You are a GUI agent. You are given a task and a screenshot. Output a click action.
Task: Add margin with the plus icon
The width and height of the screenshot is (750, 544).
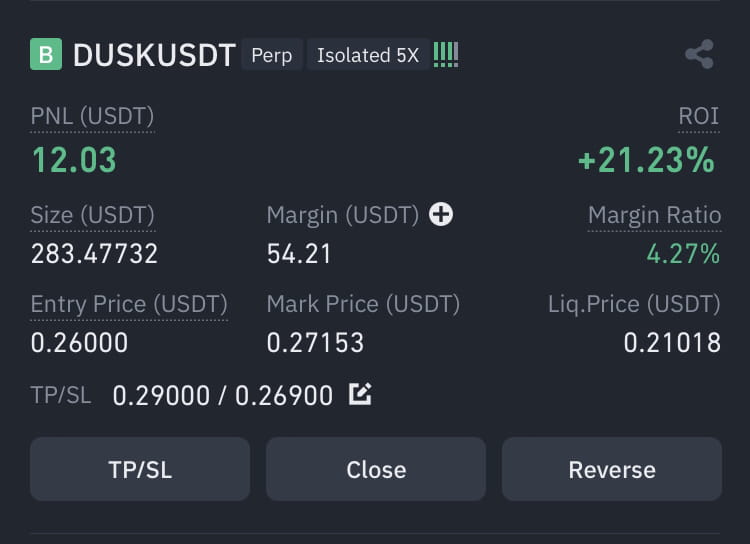pyautogui.click(x=441, y=214)
